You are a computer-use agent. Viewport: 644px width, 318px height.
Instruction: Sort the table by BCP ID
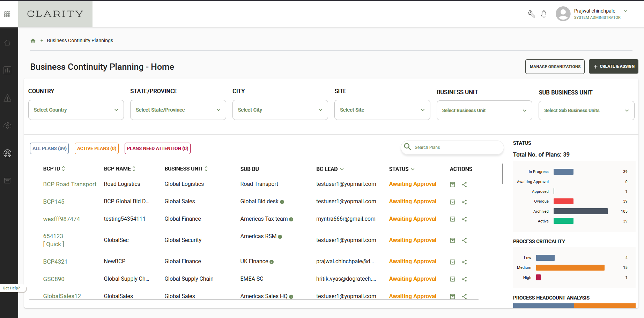[63, 169]
